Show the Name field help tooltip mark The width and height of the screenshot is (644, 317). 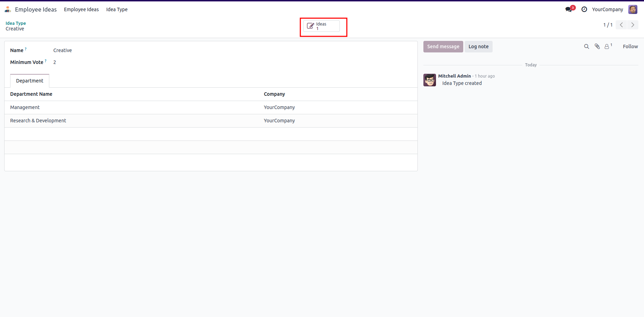pos(26,49)
